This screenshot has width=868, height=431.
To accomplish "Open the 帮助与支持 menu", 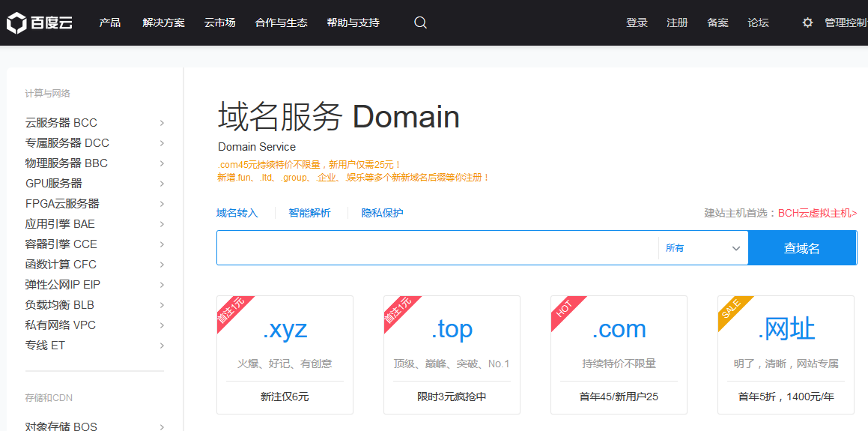I will pos(353,22).
